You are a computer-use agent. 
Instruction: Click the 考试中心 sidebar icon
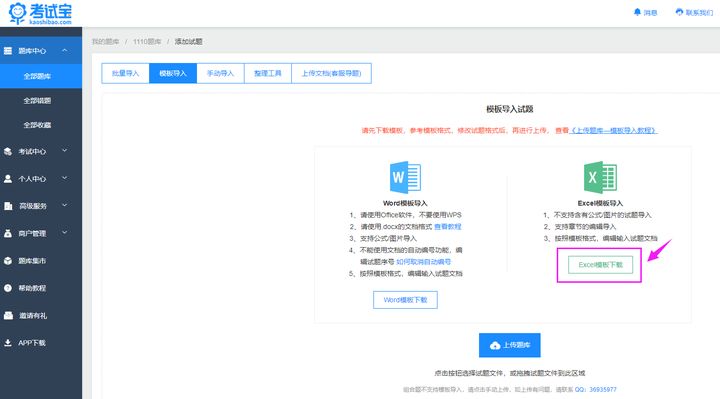8,151
